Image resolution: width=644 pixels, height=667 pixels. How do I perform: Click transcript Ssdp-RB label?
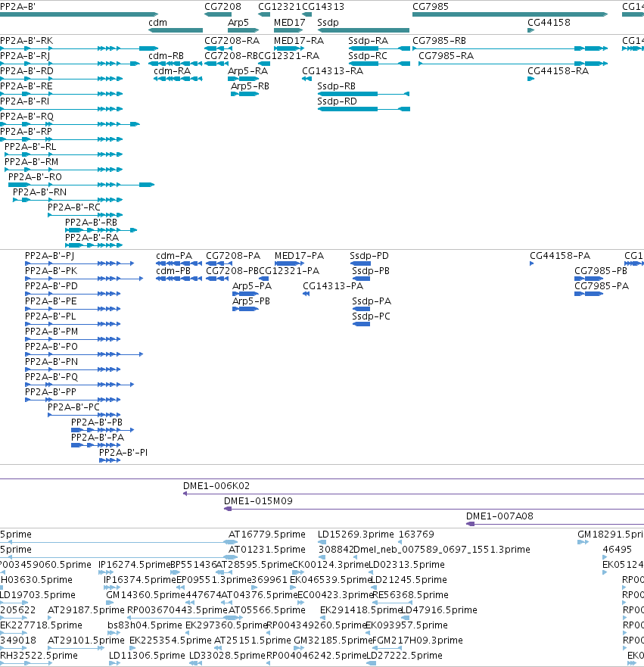coord(336,86)
